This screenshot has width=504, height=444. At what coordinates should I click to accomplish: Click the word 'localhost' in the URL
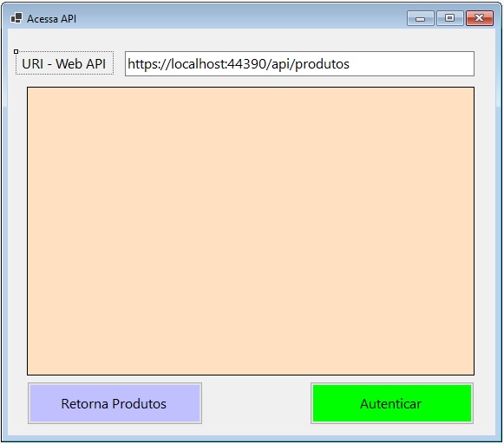(x=199, y=63)
